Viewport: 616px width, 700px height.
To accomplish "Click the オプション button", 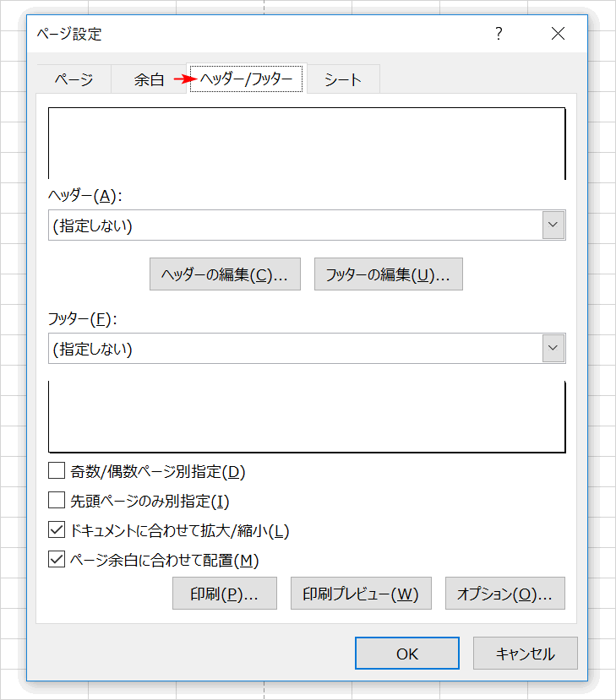I will pos(504,594).
